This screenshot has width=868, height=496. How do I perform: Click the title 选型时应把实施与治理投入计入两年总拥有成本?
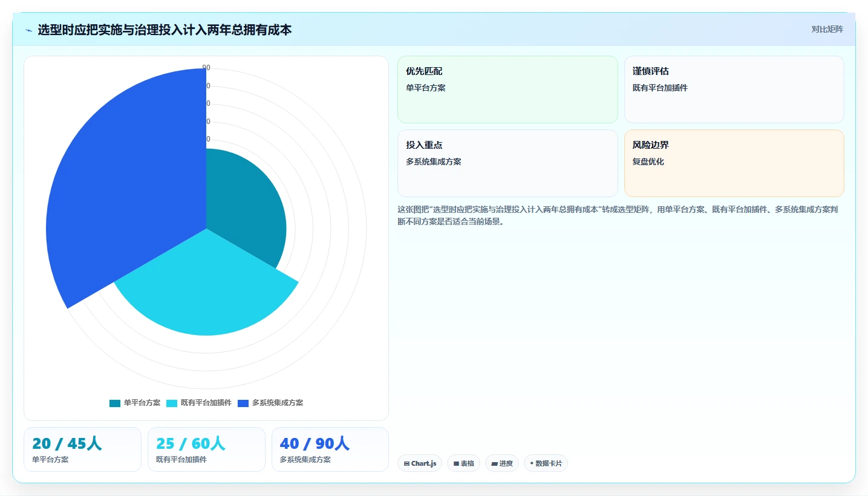click(165, 30)
